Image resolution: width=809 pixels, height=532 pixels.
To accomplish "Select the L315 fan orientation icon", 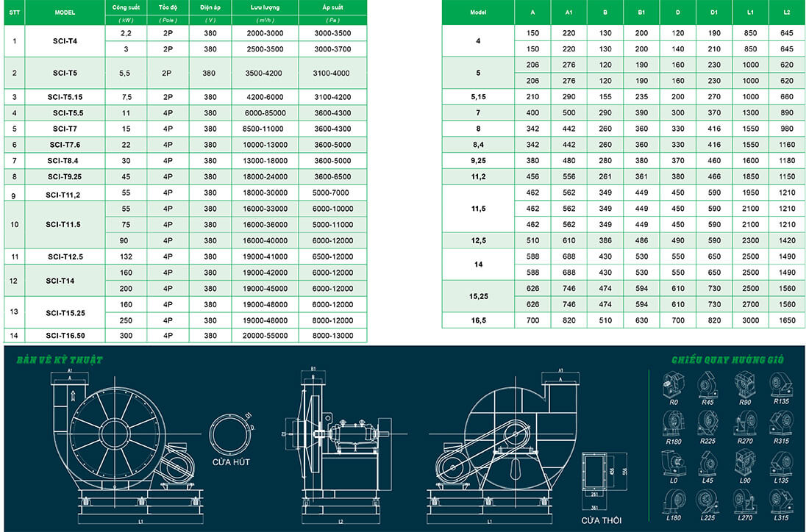I will pos(780,500).
